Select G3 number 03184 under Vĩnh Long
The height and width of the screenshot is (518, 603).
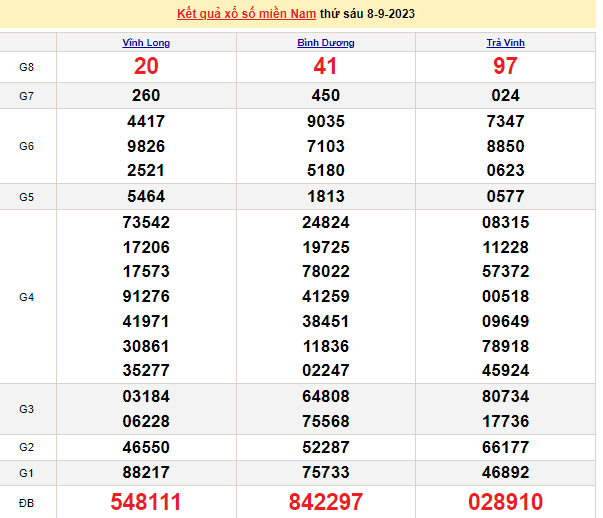146,397
